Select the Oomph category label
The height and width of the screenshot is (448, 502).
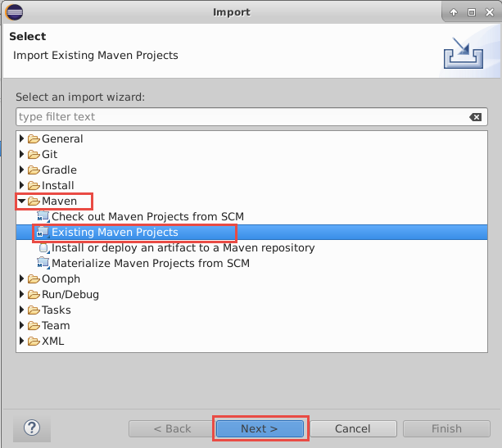pos(61,279)
